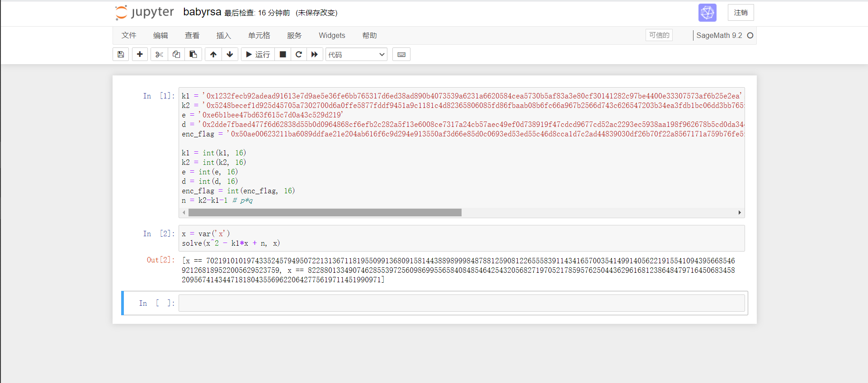Viewport: 868px width, 383px height.
Task: Move selected cell down arrow
Action: point(230,55)
